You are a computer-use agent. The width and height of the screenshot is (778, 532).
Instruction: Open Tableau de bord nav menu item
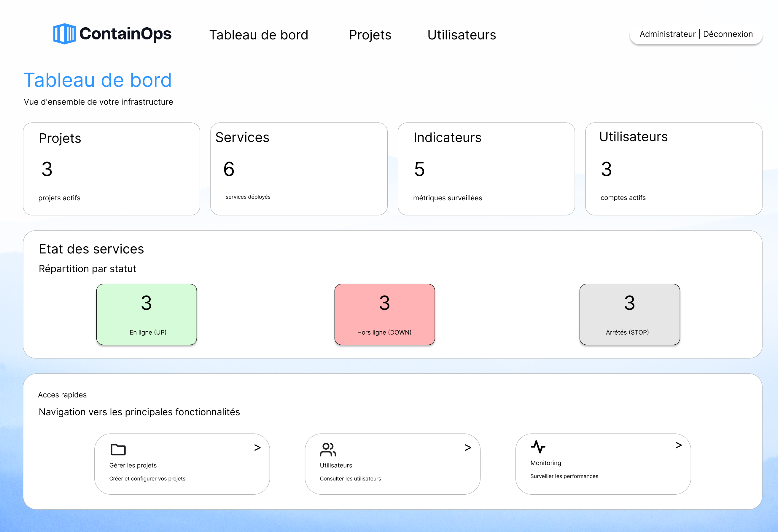click(258, 35)
